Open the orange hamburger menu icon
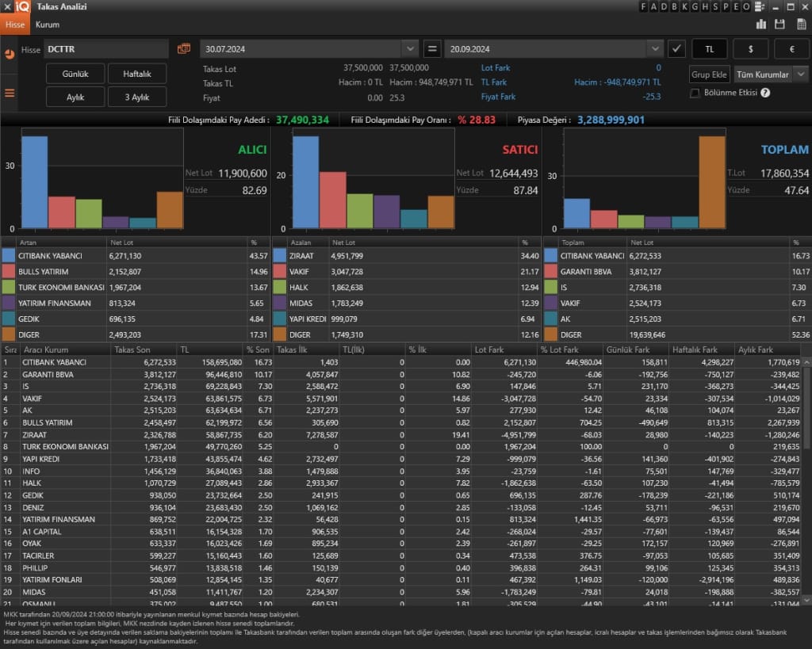 (10, 94)
